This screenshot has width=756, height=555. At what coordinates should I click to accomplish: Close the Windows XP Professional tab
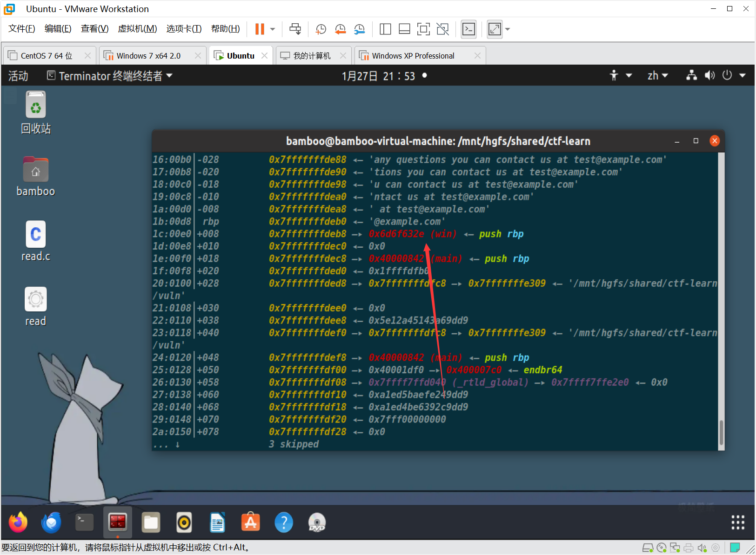pos(477,56)
